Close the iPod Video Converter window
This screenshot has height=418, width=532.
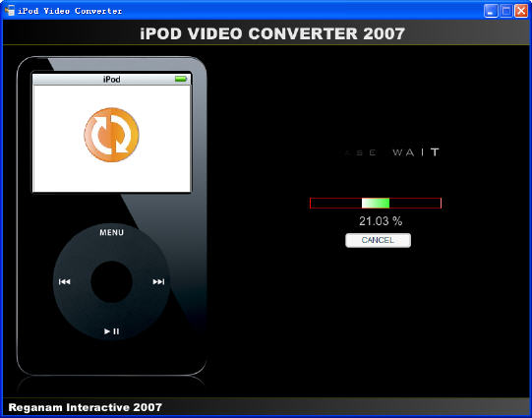pos(521,11)
